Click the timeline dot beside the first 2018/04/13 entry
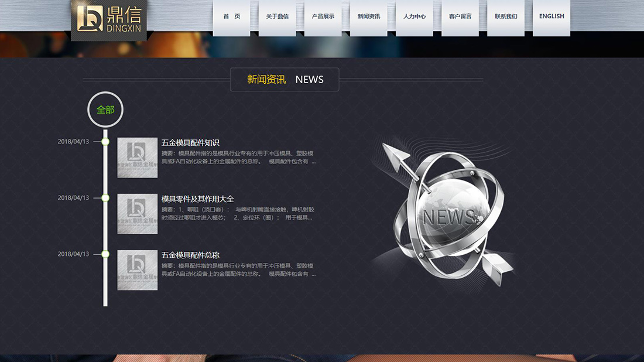 (x=105, y=141)
